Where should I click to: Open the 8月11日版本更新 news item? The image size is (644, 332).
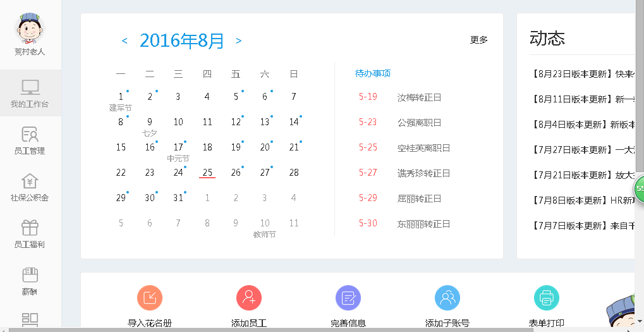(583, 99)
